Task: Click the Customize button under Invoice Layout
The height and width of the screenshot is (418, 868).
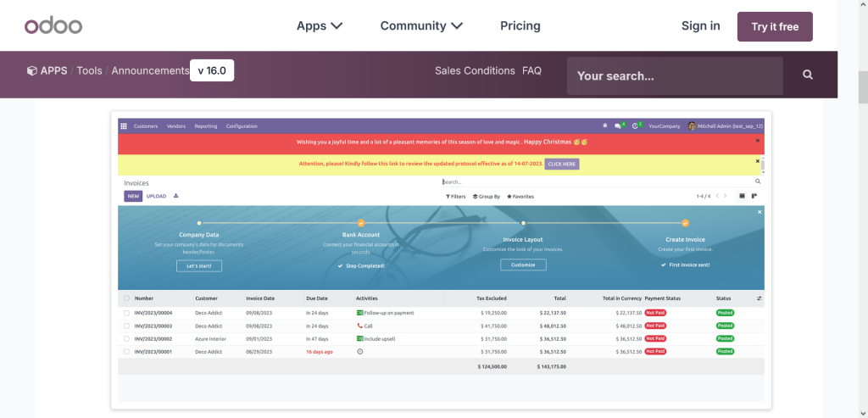Action: (x=523, y=265)
